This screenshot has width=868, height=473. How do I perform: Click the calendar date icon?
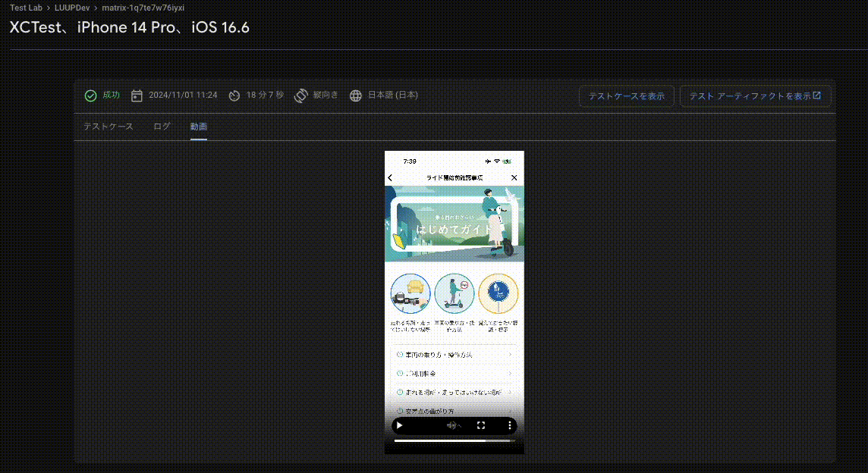click(x=137, y=96)
